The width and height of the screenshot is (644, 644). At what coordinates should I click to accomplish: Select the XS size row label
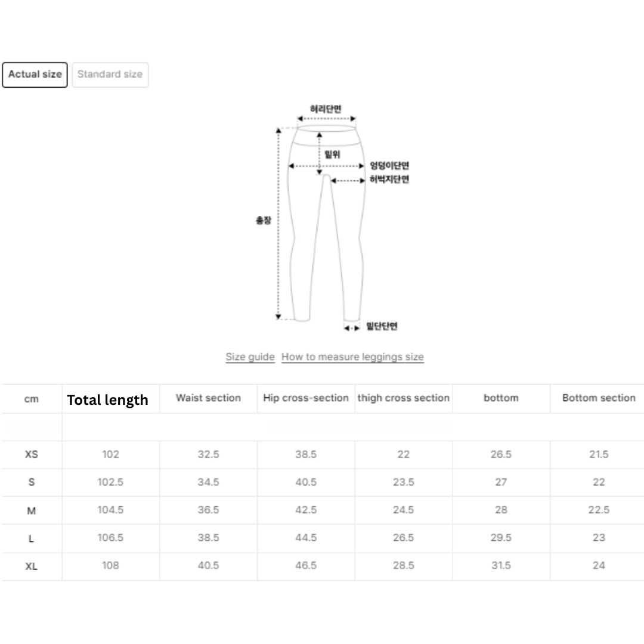(x=32, y=454)
